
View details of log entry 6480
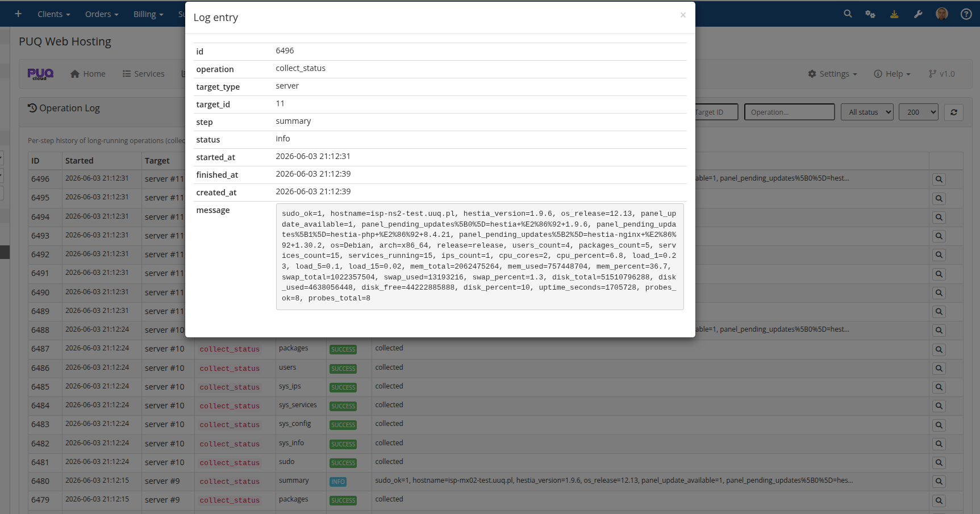click(939, 482)
